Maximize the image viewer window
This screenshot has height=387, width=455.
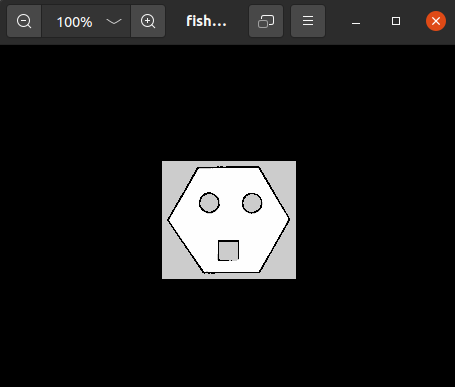[396, 21]
